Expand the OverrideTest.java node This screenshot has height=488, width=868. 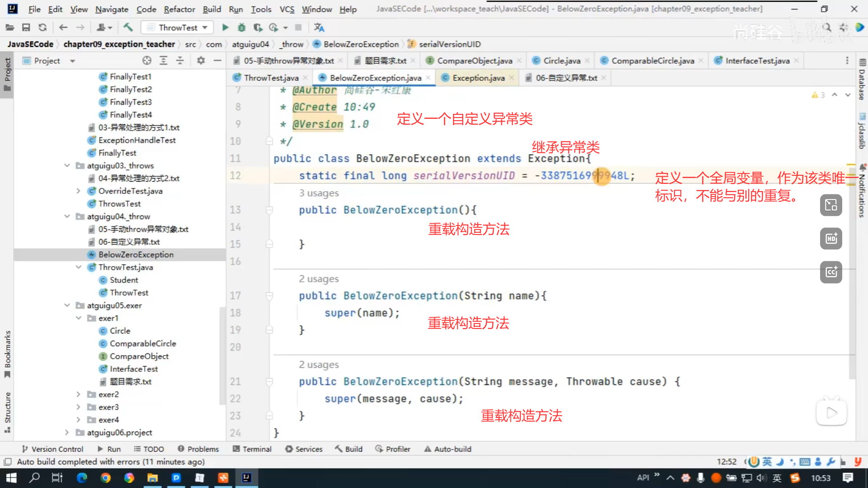(x=78, y=191)
